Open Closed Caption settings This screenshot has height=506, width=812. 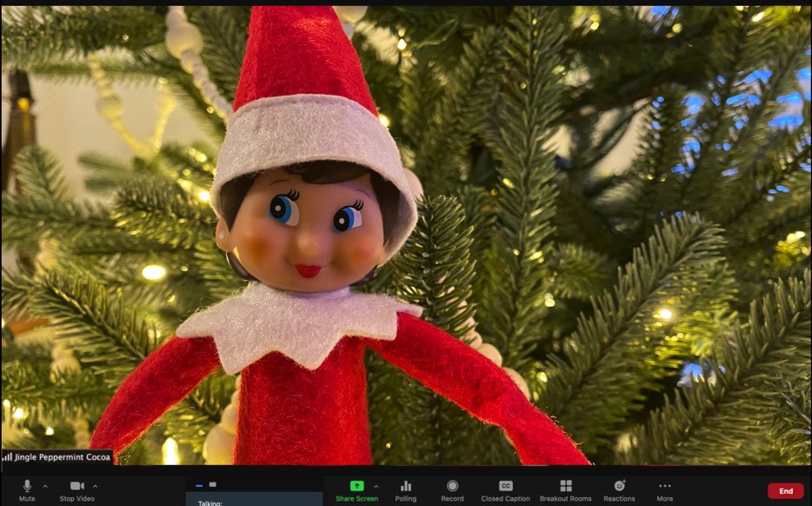505,490
